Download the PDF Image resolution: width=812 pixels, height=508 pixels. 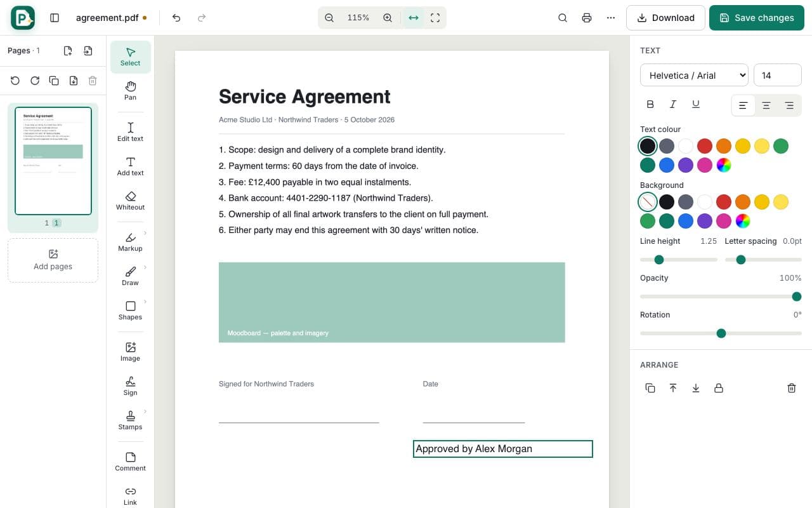[665, 18]
